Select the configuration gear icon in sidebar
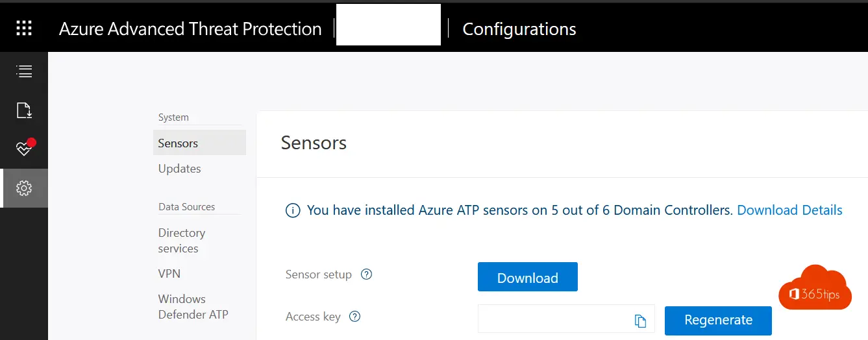This screenshot has height=340, width=868. (x=24, y=188)
